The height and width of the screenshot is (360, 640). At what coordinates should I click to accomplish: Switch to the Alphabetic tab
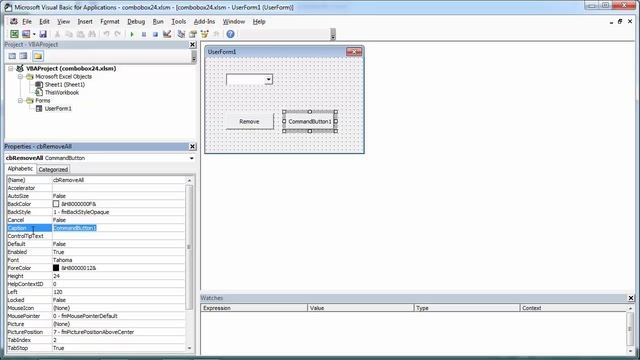[20, 169]
